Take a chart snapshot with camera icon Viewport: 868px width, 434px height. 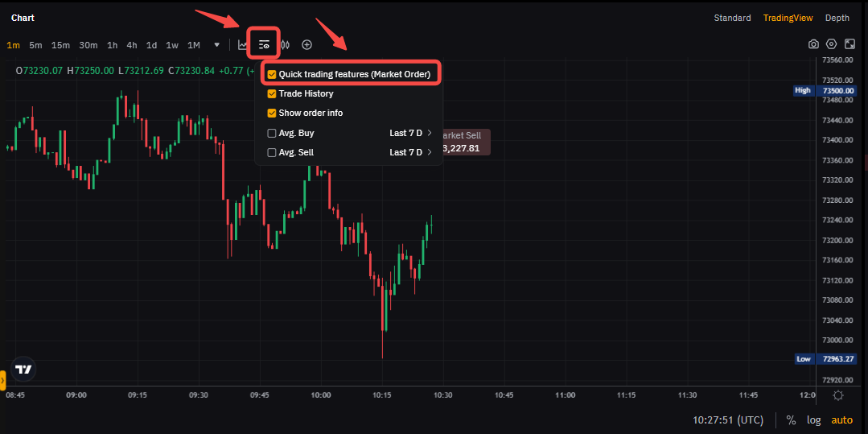pos(813,44)
